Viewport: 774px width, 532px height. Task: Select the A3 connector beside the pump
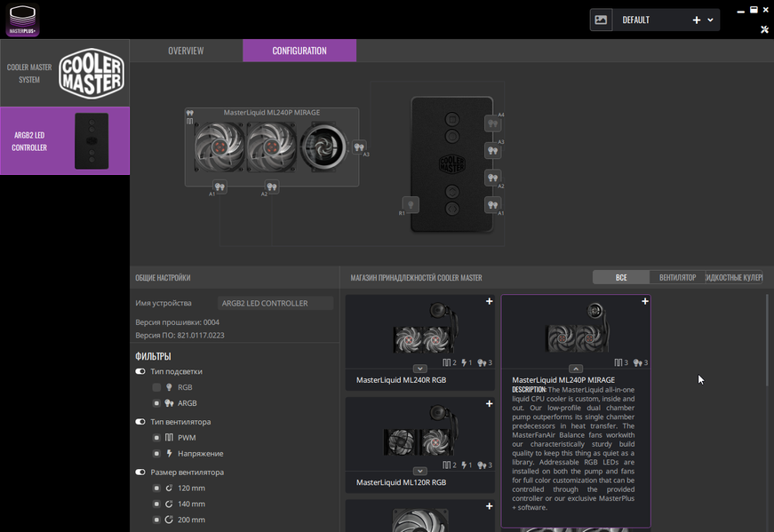(x=359, y=147)
